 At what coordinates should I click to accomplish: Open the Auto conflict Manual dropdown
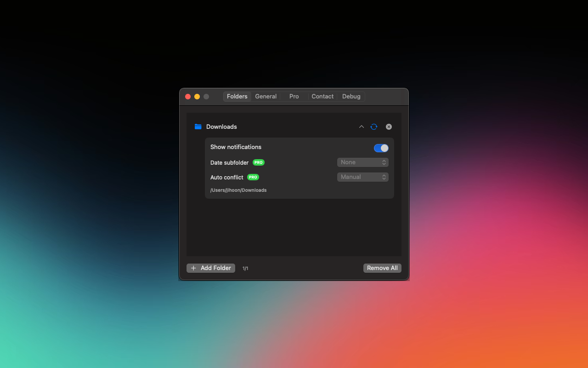pos(362,177)
